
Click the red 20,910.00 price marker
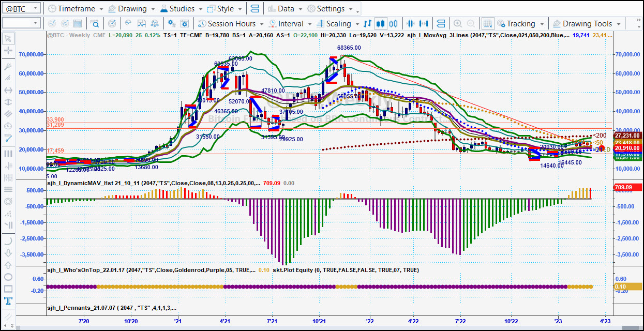(x=628, y=148)
